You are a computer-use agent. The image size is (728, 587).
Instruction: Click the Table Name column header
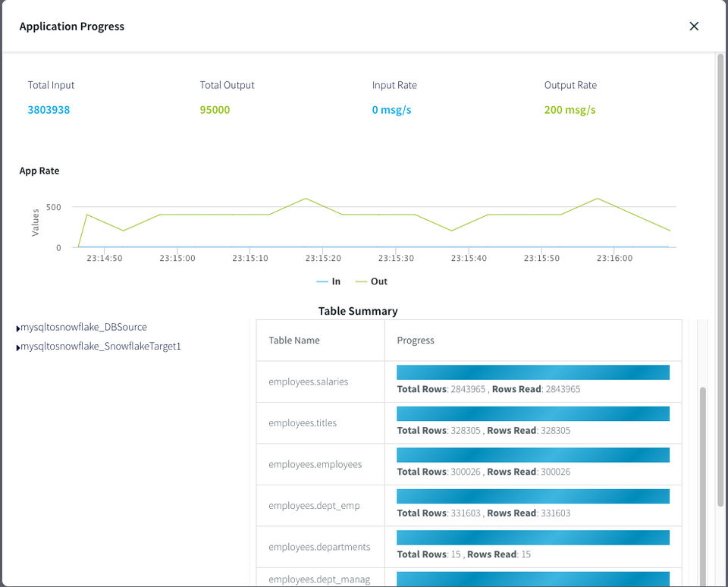(x=294, y=341)
